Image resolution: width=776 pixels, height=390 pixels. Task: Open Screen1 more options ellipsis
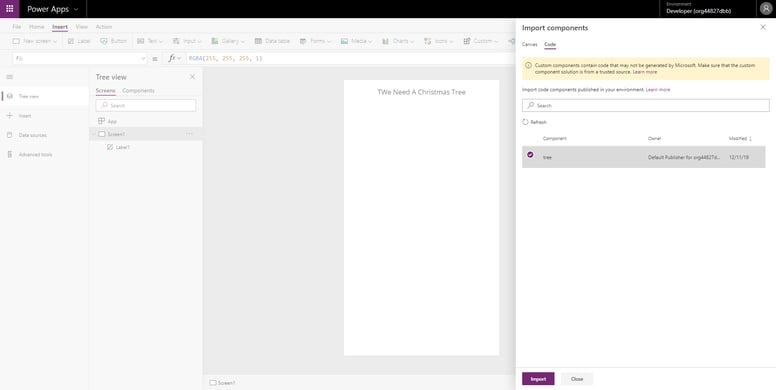[x=190, y=134]
